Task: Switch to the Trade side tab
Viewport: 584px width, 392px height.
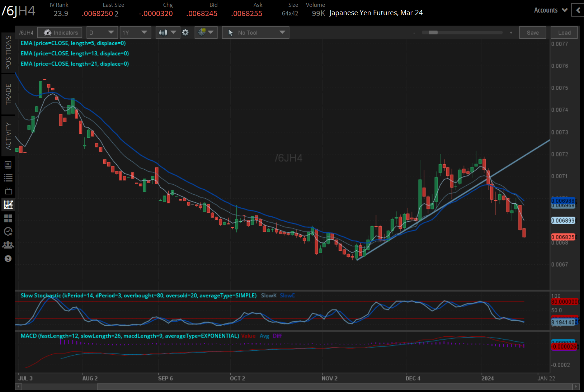Action: [x=8, y=94]
